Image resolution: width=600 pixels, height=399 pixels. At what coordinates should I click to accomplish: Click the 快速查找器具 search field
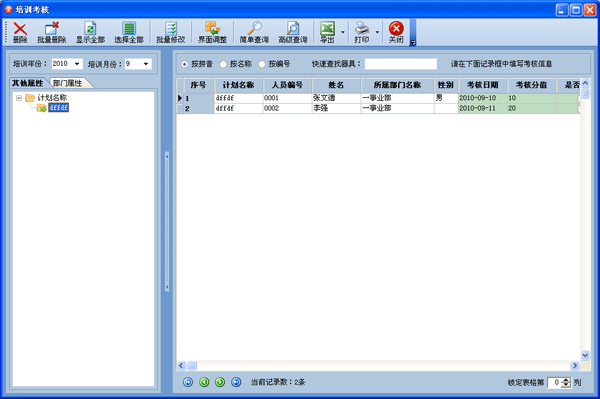point(401,64)
